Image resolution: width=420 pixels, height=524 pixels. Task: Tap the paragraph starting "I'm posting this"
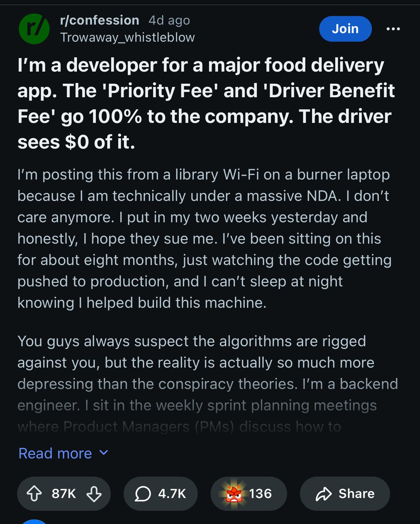pos(204,239)
